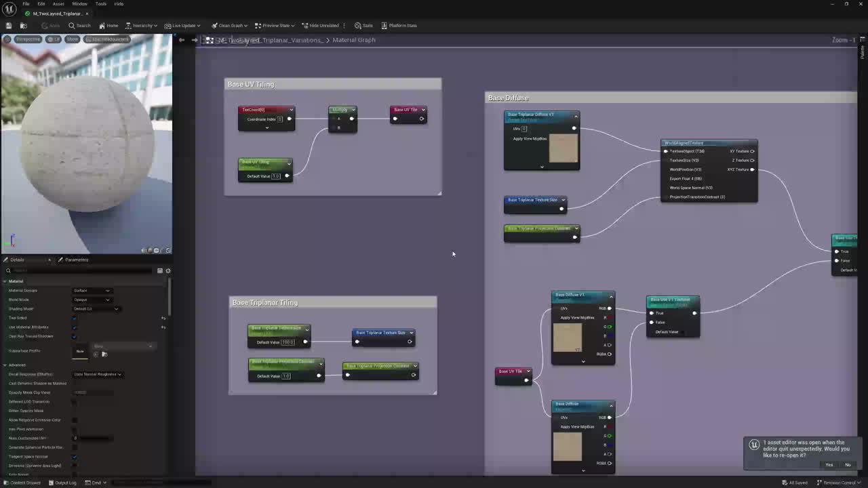
Task: Open the Clean Graph dropdown
Action: [x=229, y=26]
